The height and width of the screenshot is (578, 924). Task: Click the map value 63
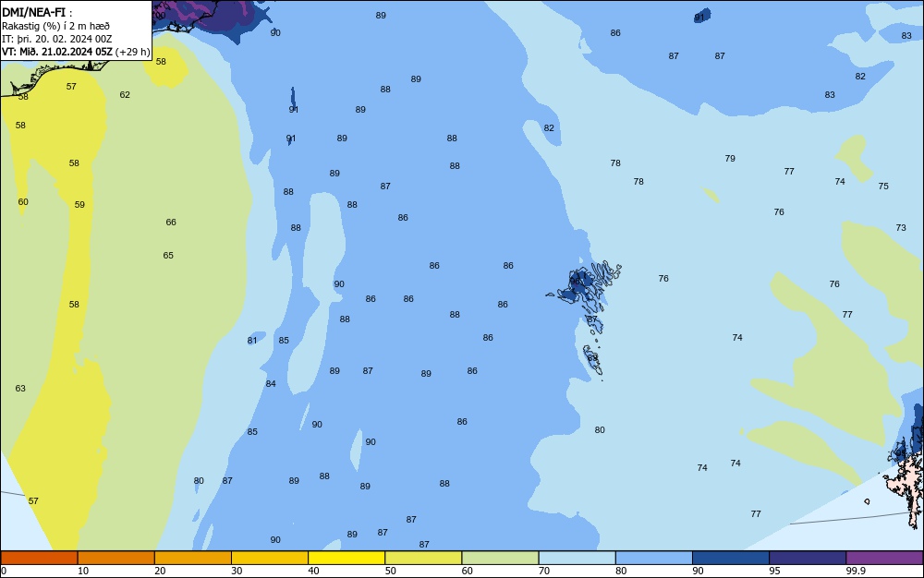pyautogui.click(x=20, y=389)
